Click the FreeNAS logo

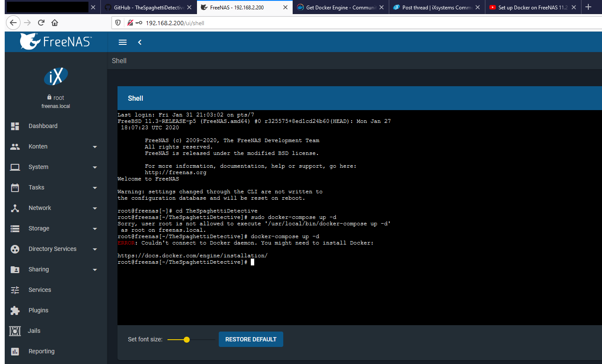(x=56, y=41)
